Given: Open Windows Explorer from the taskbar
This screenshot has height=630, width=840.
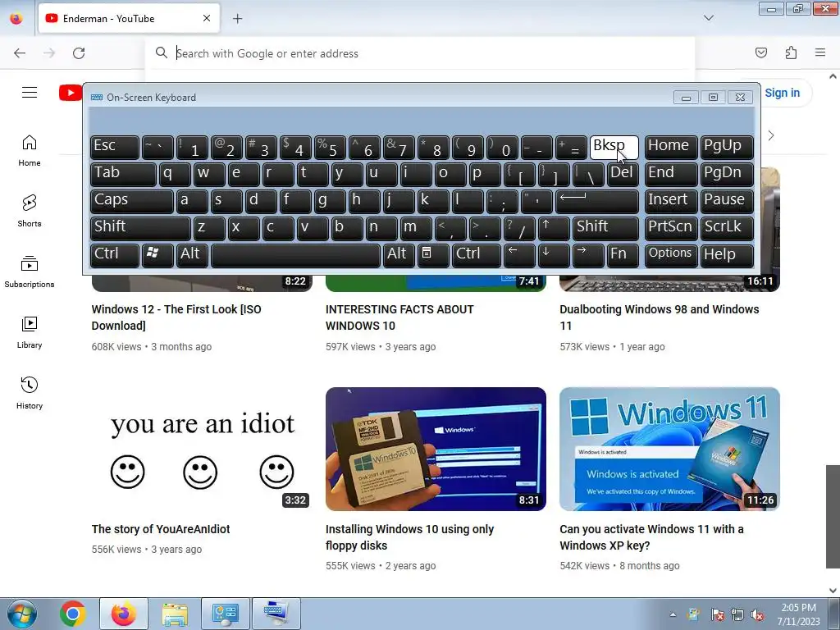Looking at the screenshot, I should (175, 614).
